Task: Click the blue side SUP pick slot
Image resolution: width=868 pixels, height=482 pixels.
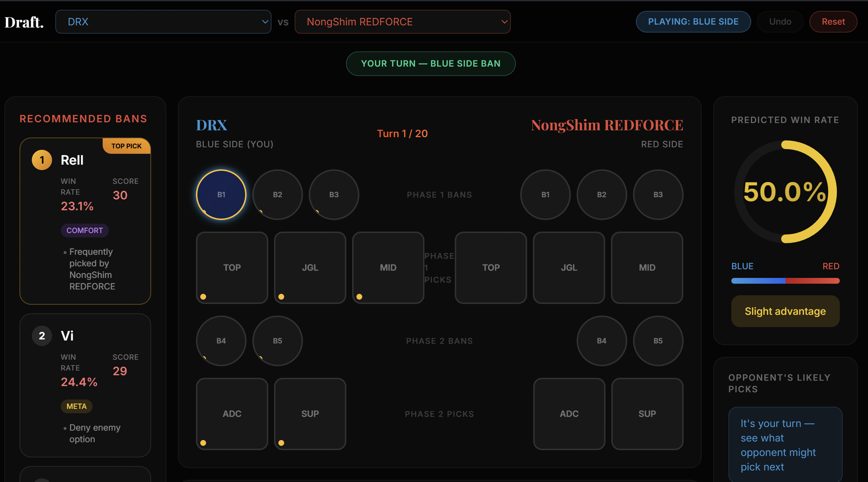Action: (x=310, y=414)
